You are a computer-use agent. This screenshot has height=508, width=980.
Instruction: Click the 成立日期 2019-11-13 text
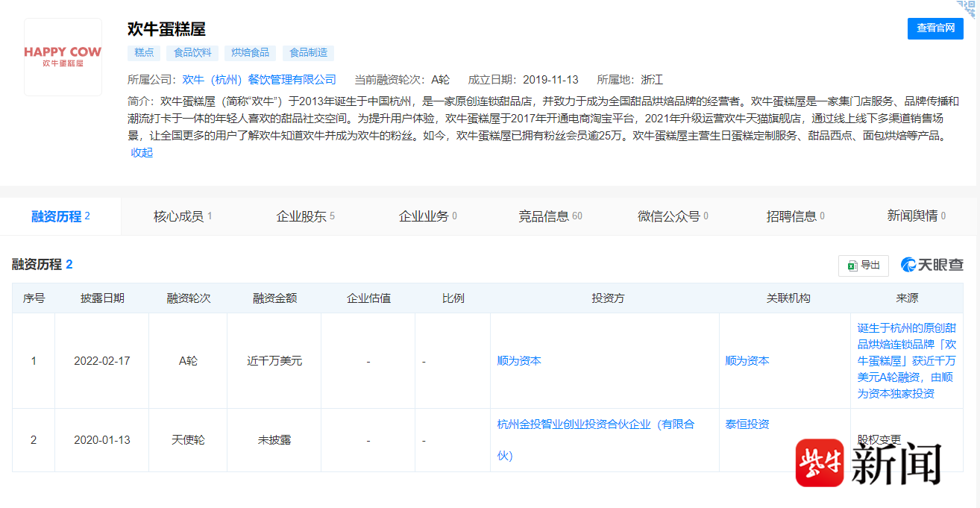click(523, 80)
